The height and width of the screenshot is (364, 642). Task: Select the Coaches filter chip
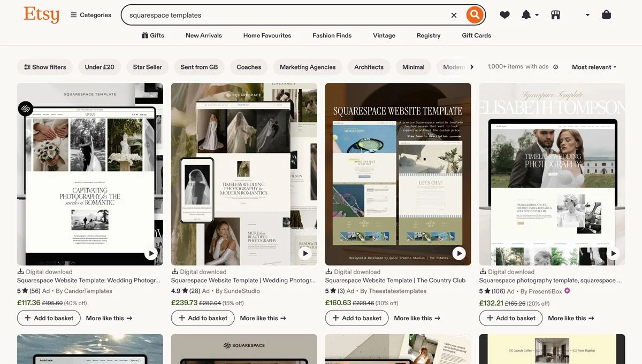tap(249, 67)
